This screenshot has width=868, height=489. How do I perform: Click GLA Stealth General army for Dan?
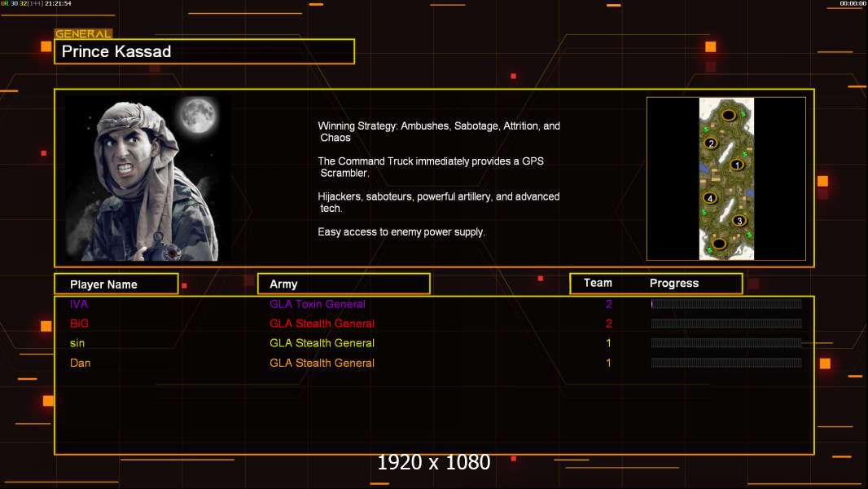tap(322, 363)
